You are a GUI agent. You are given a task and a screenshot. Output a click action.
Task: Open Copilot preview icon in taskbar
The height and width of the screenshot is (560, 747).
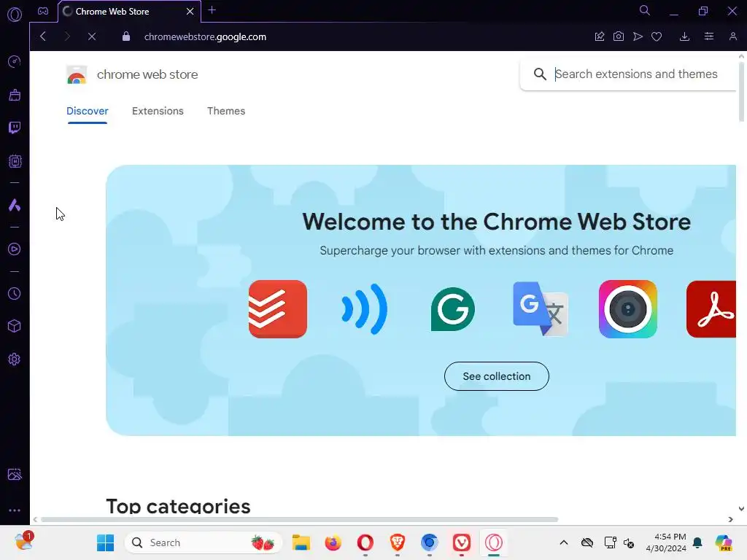pyautogui.click(x=723, y=542)
